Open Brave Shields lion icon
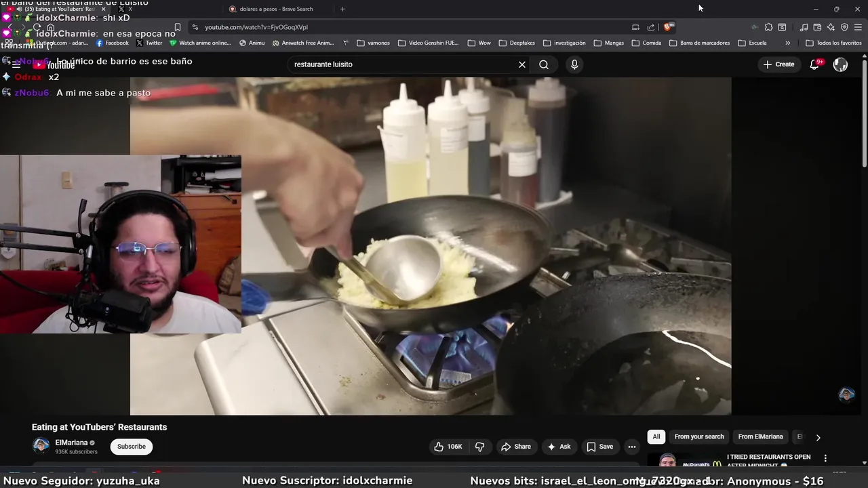 [x=668, y=27]
